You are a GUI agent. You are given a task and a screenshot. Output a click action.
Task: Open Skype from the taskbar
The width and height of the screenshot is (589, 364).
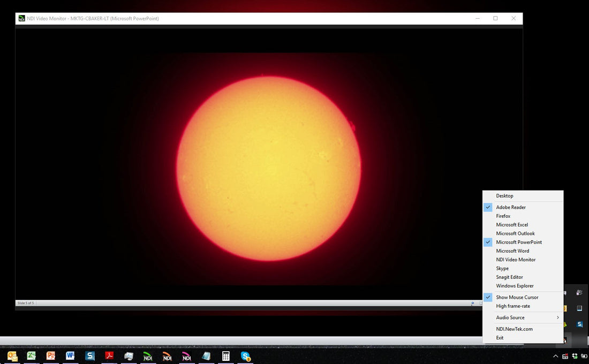tap(245, 356)
